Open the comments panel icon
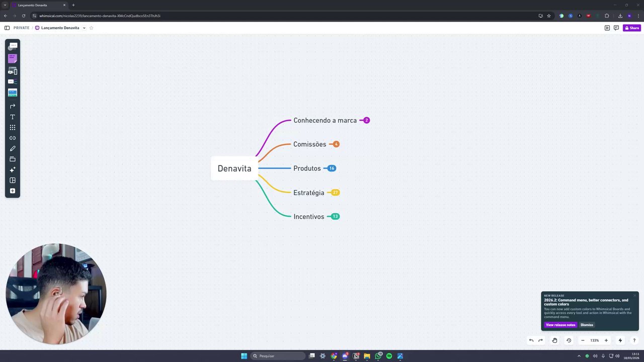 pyautogui.click(x=616, y=28)
